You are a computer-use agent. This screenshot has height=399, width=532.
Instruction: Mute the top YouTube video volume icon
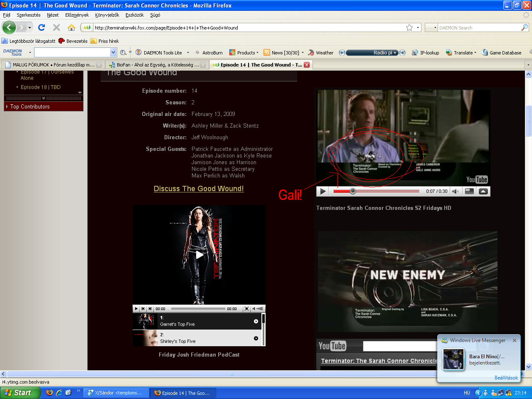coord(456,192)
